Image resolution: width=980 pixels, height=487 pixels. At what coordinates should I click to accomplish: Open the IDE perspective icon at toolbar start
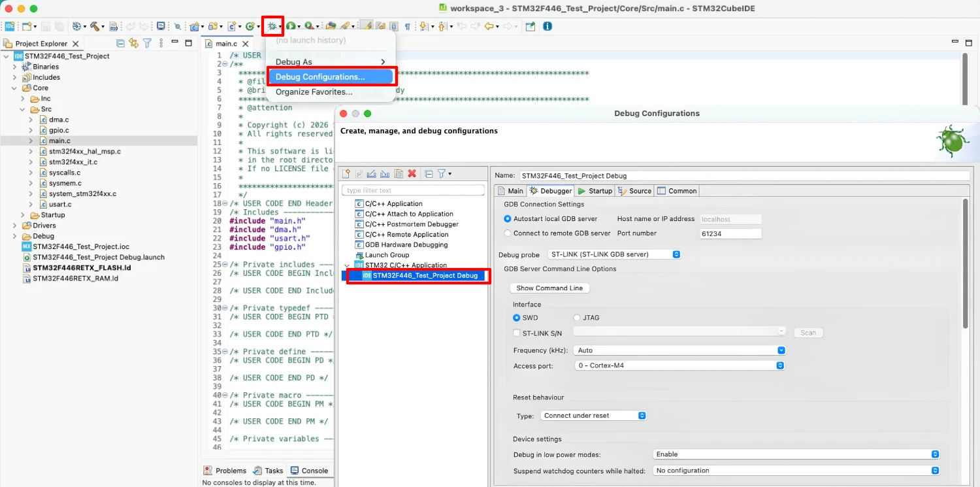9,26
